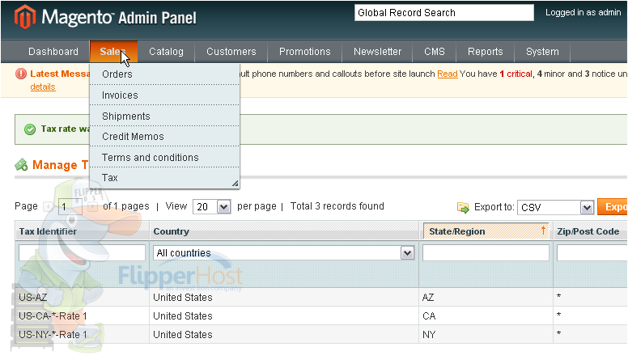The image size is (628, 364).
Task: Click the Manage Tax Rates heading icon
Action: (x=21, y=164)
